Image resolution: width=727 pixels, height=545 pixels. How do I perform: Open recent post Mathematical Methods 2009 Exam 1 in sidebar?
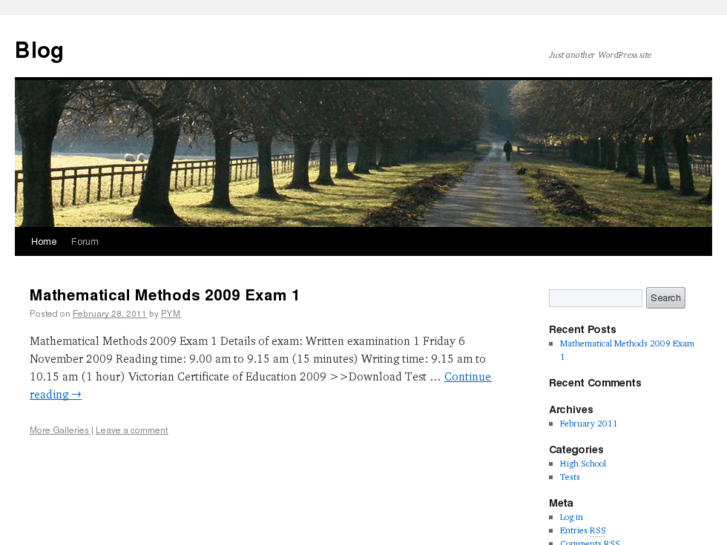point(627,350)
